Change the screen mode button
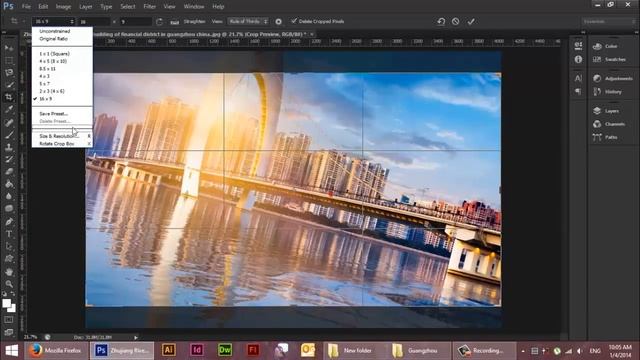This screenshot has height=360, width=640. 9,332
